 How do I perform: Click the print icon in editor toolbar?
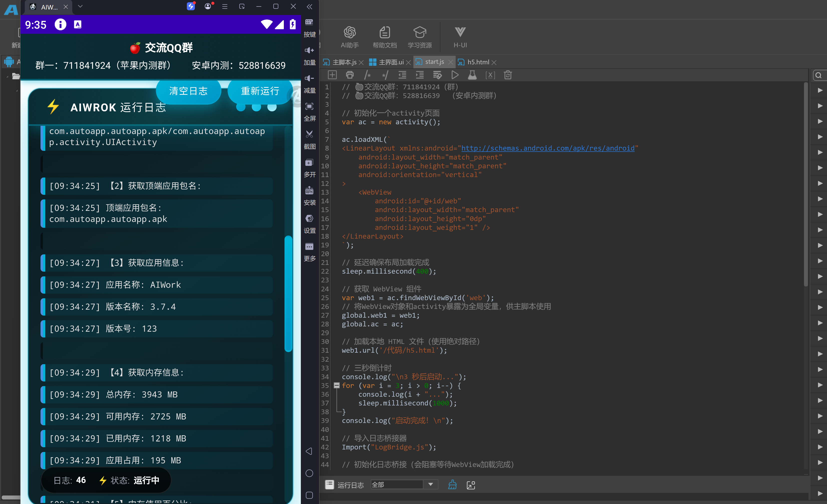point(350,75)
